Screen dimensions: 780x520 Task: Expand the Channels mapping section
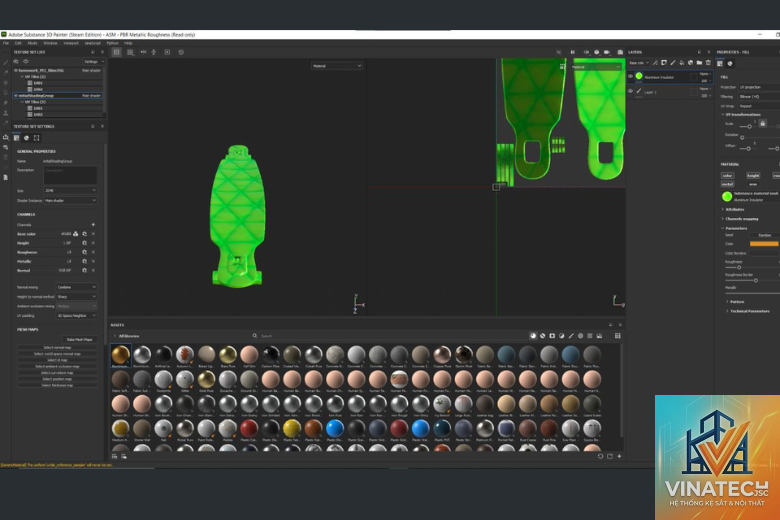[x=742, y=218]
